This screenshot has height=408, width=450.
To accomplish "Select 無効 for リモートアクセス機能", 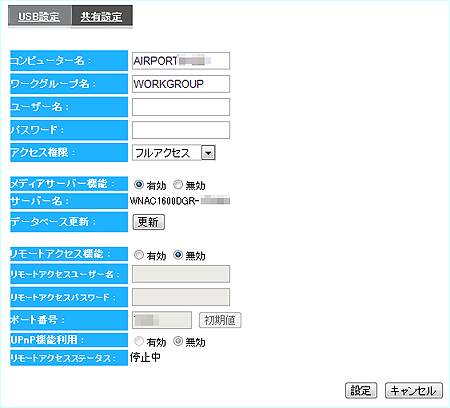I will pos(178,255).
